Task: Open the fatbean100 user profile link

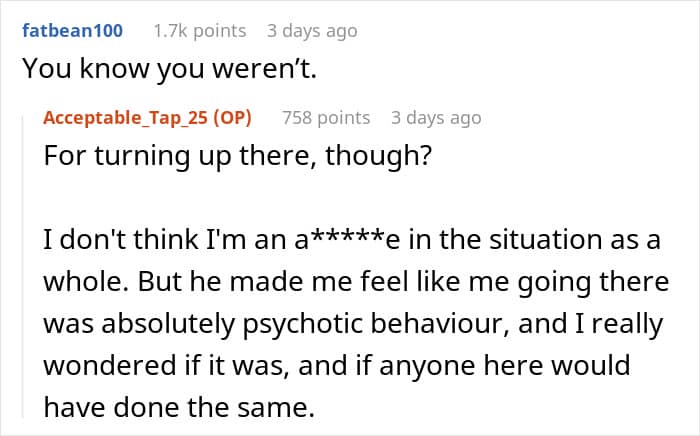Action: [72, 31]
